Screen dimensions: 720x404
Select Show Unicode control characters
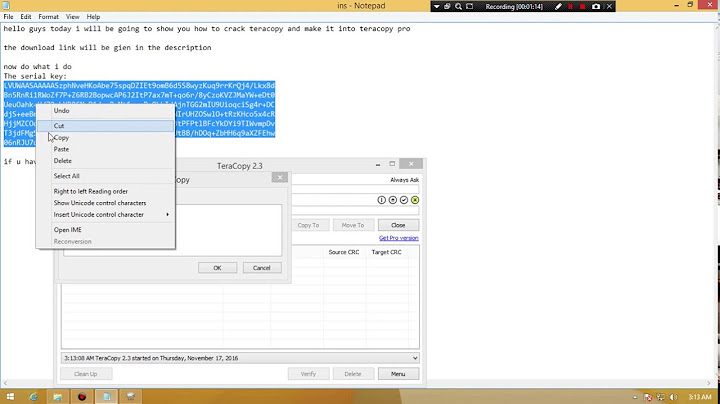pyautogui.click(x=106, y=203)
